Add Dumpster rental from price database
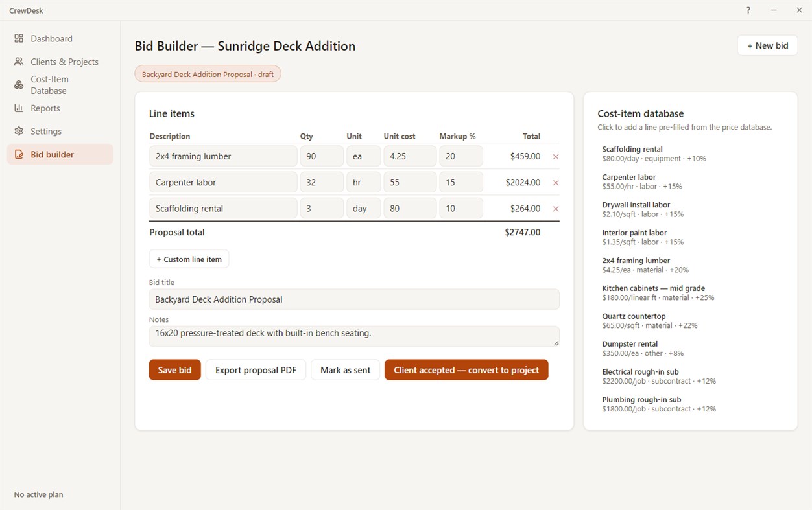This screenshot has height=510, width=812. [x=690, y=349]
